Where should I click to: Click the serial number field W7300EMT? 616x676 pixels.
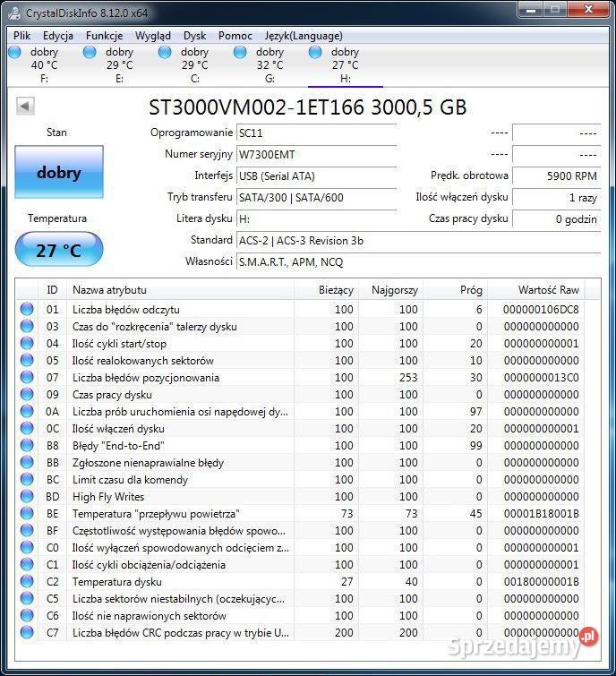tap(315, 155)
